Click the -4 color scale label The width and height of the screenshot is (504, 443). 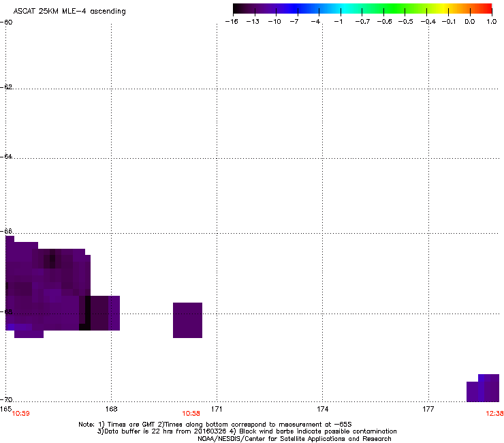coord(315,22)
